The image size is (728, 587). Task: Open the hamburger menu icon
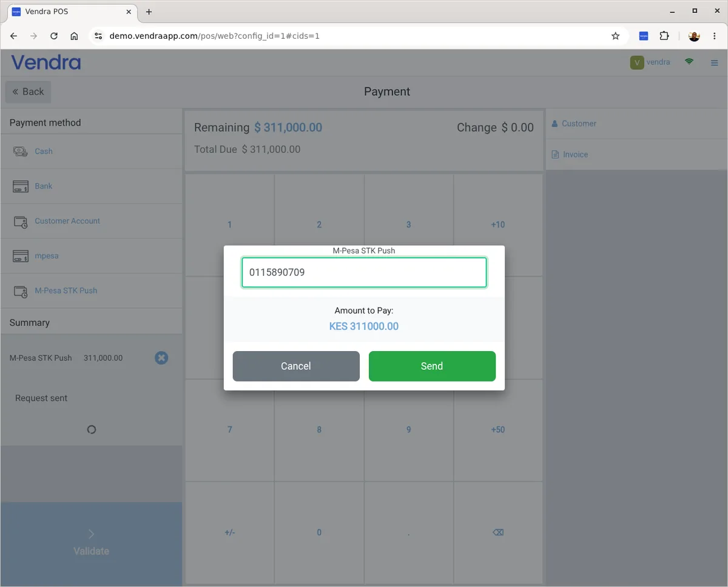[x=714, y=62]
